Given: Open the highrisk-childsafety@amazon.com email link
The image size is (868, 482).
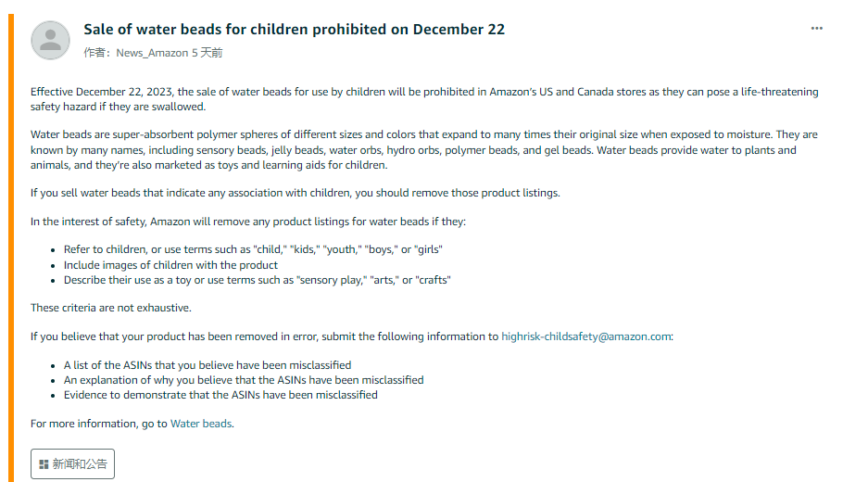Looking at the screenshot, I should coord(585,336).
